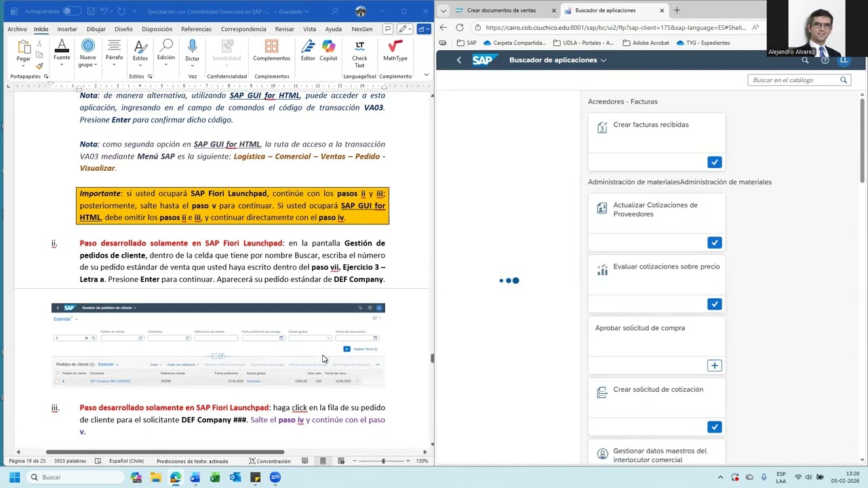Toggle the Autoguardado switch
This screenshot has height=488, width=868.
click(71, 11)
